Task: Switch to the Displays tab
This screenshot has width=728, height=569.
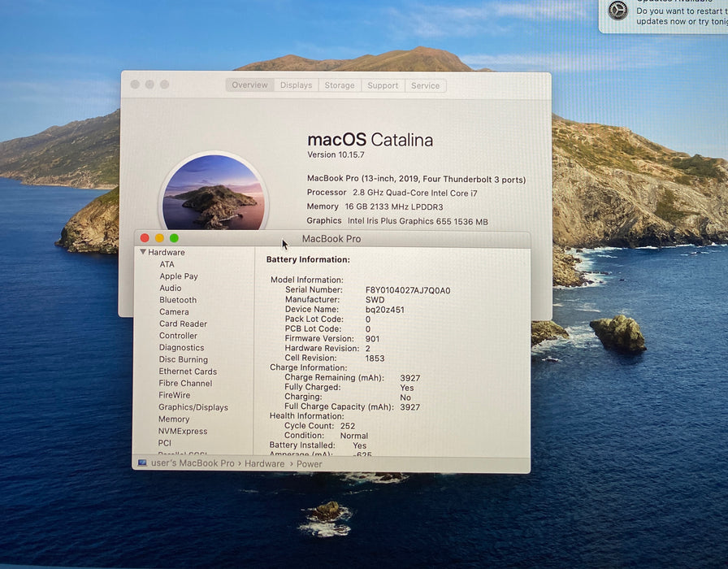Action: click(297, 85)
